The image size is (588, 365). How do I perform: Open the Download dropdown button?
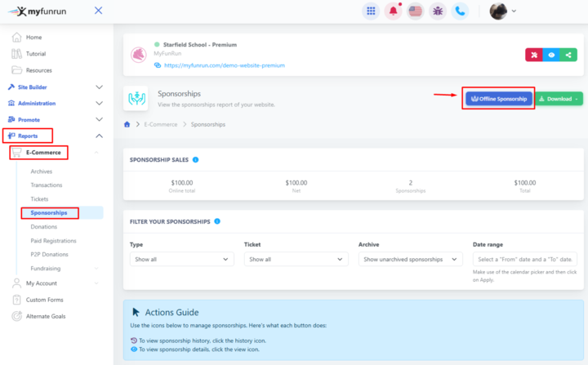[x=559, y=99]
